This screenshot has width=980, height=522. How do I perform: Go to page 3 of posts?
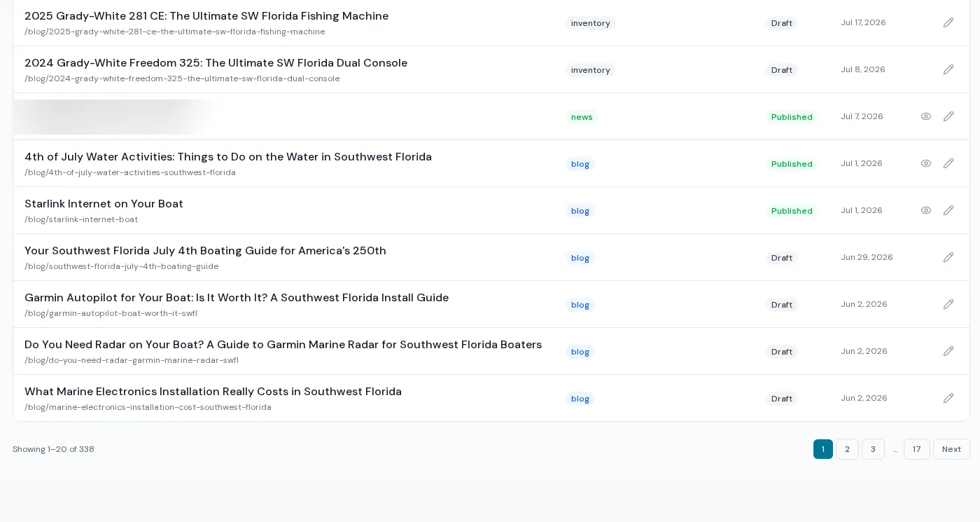pos(873,449)
